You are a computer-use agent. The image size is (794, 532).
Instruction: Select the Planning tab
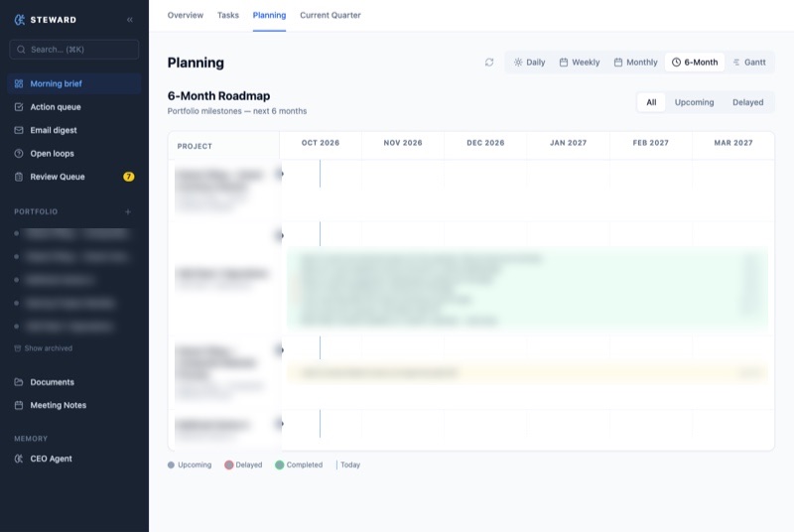(269, 15)
